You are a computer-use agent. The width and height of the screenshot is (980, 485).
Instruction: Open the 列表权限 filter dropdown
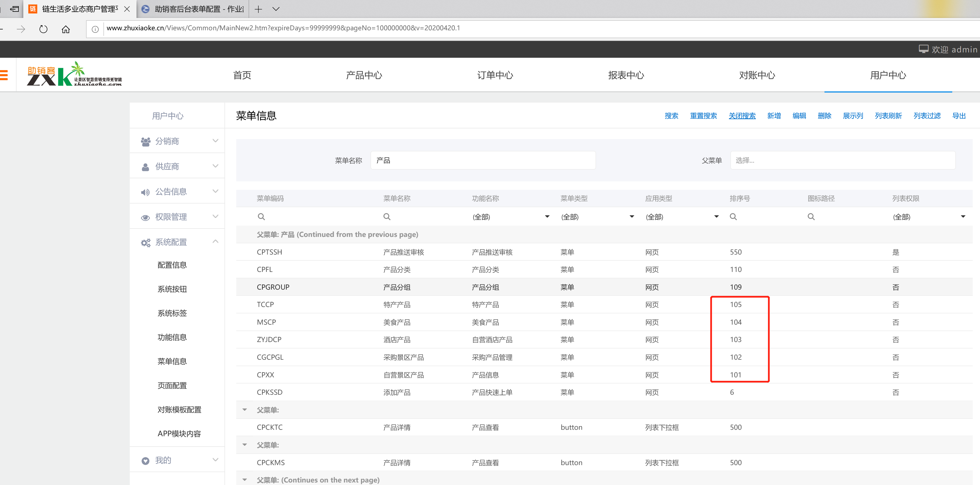point(963,217)
